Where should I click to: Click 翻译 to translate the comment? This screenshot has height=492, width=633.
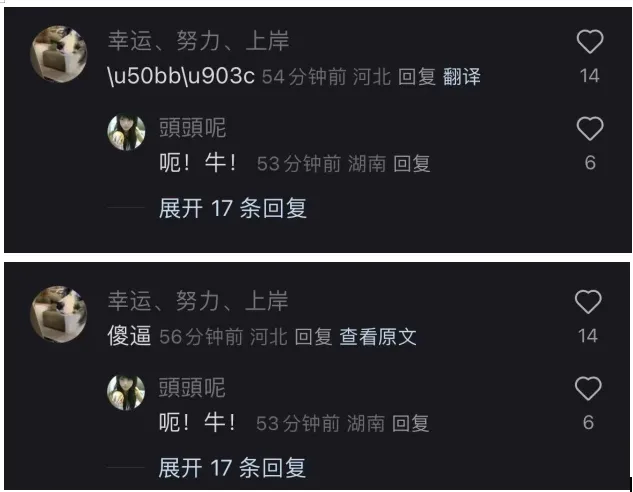click(x=462, y=77)
